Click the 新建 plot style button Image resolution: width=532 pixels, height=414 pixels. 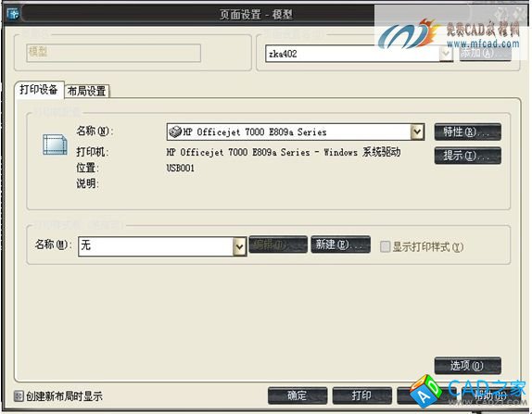tap(340, 245)
